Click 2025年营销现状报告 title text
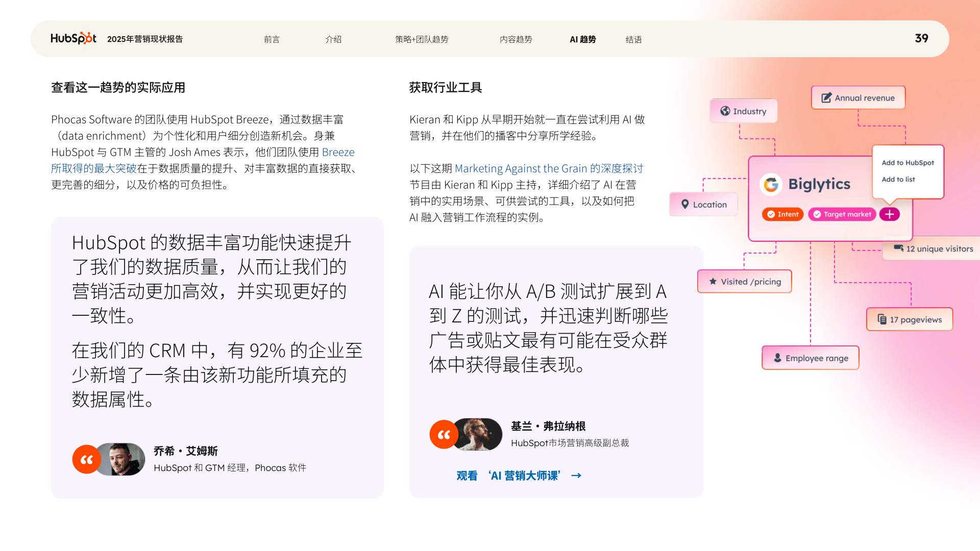 (x=145, y=39)
